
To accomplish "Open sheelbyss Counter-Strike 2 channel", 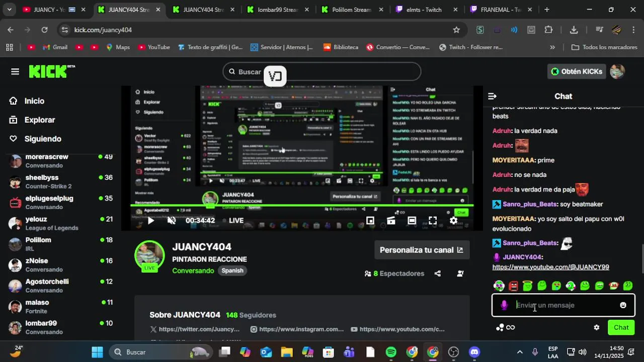I will [60, 182].
